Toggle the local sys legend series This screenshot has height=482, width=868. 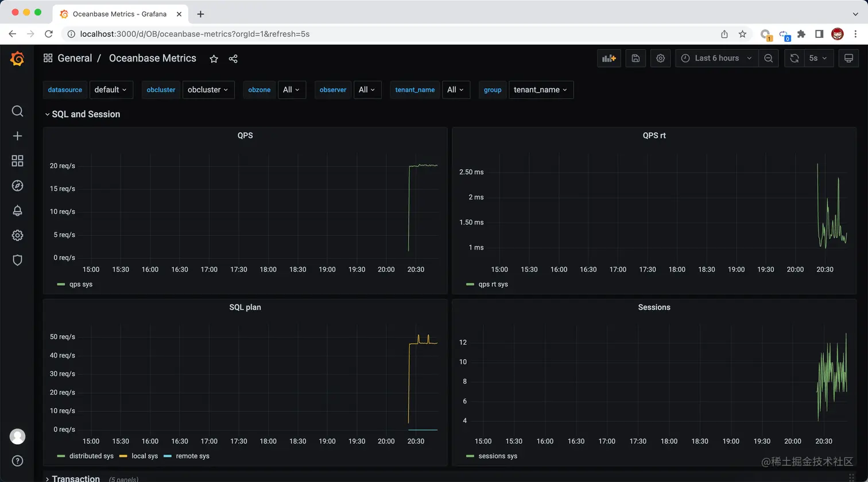[145, 456]
